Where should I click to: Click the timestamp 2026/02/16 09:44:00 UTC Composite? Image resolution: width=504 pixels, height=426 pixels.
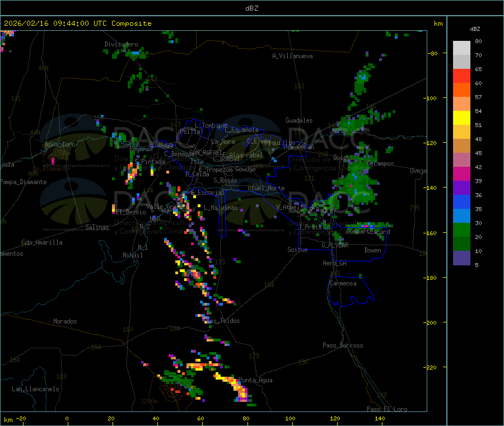pyautogui.click(x=77, y=24)
